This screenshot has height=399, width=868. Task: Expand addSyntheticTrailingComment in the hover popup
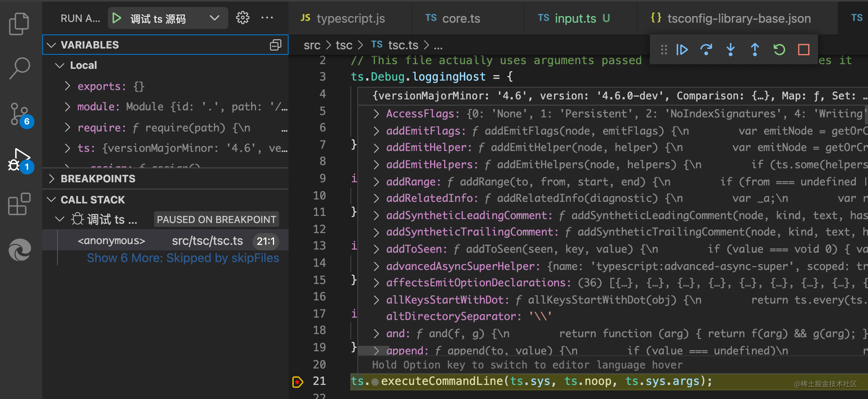(376, 232)
